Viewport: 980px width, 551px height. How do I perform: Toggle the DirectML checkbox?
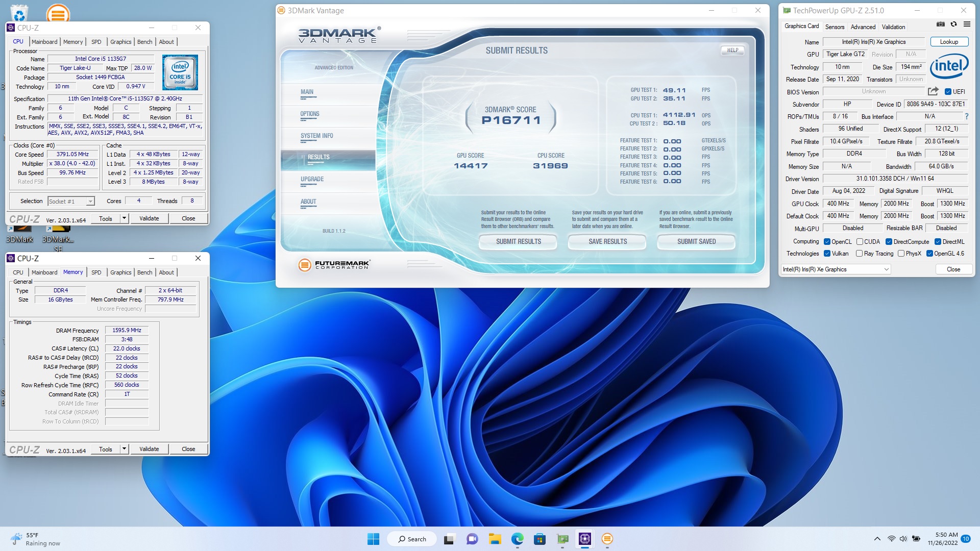pos(938,242)
